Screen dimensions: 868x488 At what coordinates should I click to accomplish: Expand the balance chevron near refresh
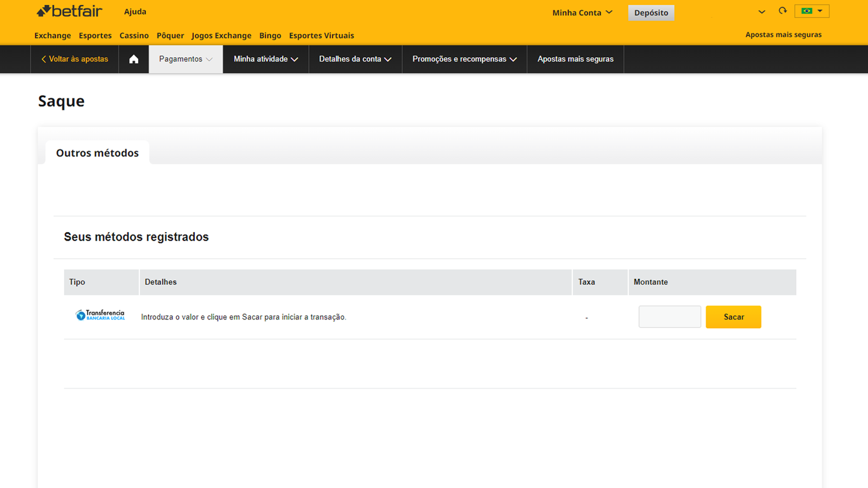coord(762,12)
